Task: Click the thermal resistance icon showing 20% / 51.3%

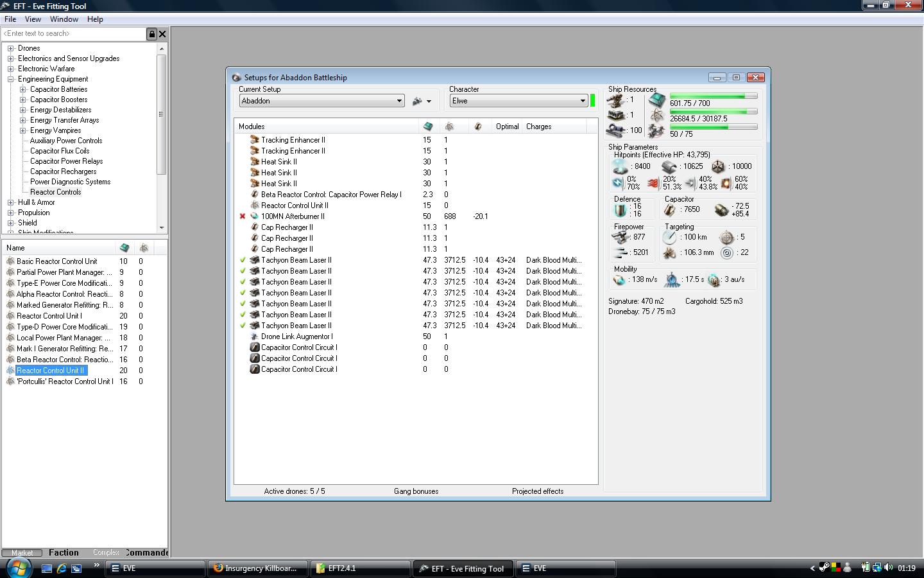Action: click(653, 184)
